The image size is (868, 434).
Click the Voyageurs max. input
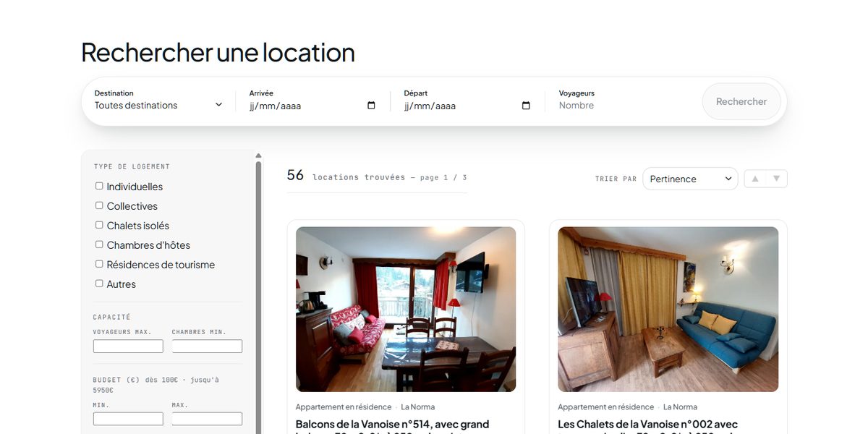coord(128,346)
